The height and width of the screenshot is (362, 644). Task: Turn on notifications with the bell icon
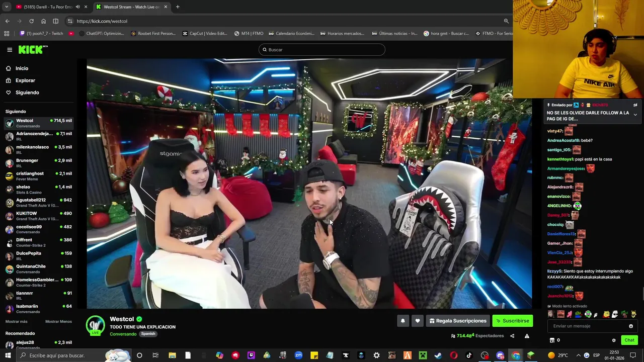403,321
